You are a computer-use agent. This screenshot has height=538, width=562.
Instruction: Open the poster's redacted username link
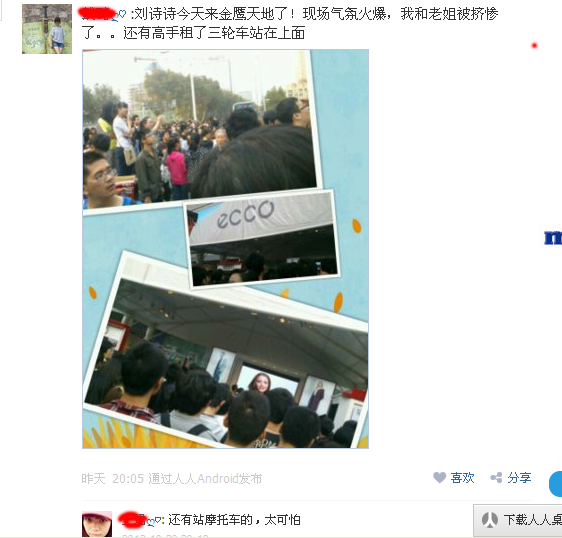(x=97, y=14)
